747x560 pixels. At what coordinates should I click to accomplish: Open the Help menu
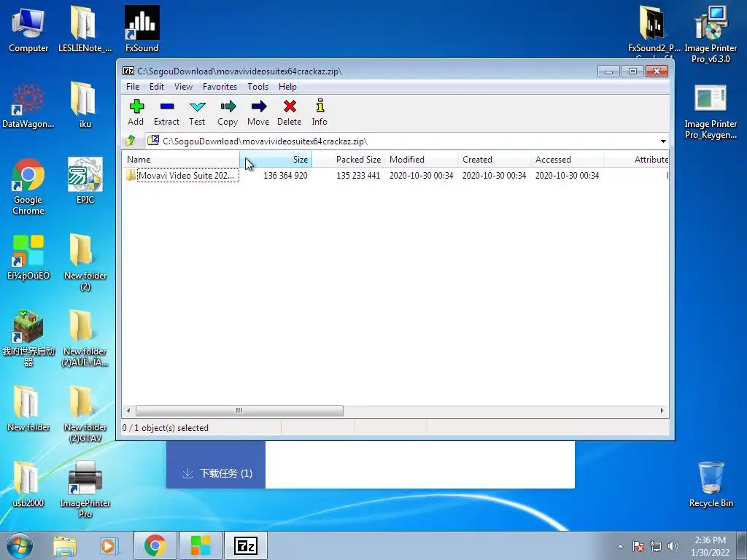coord(287,87)
